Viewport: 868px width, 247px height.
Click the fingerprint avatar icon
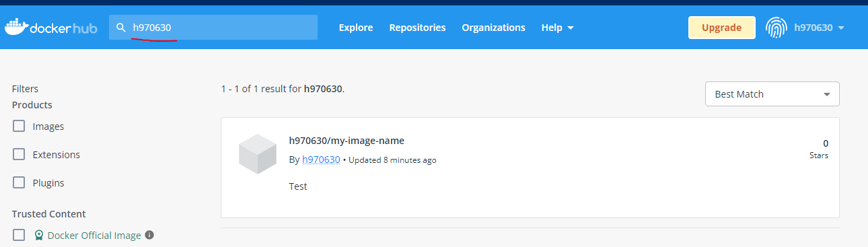[776, 28]
